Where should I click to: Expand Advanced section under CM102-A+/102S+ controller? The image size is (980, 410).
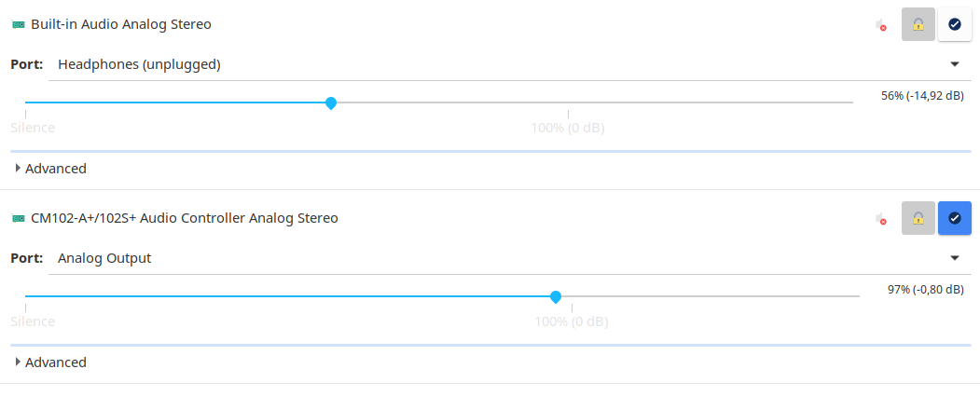click(50, 362)
